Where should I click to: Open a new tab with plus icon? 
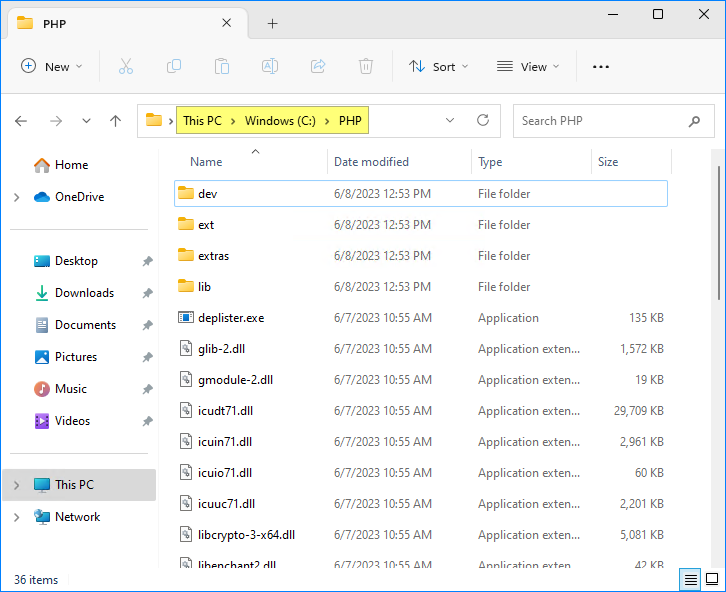273,24
